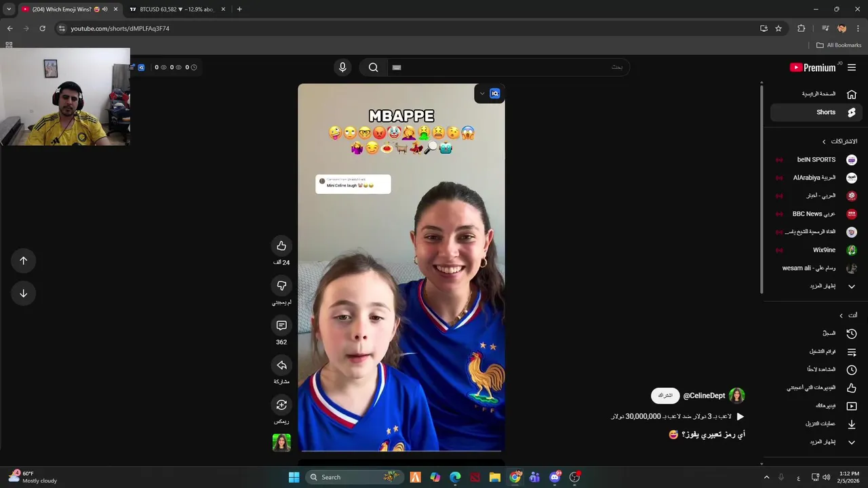Go back to previous page
This screenshot has width=868, height=488.
[x=9, y=28]
